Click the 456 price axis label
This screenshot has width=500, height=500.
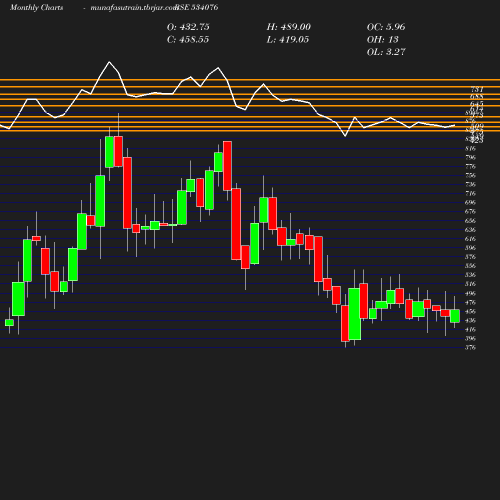pyautogui.click(x=470, y=312)
